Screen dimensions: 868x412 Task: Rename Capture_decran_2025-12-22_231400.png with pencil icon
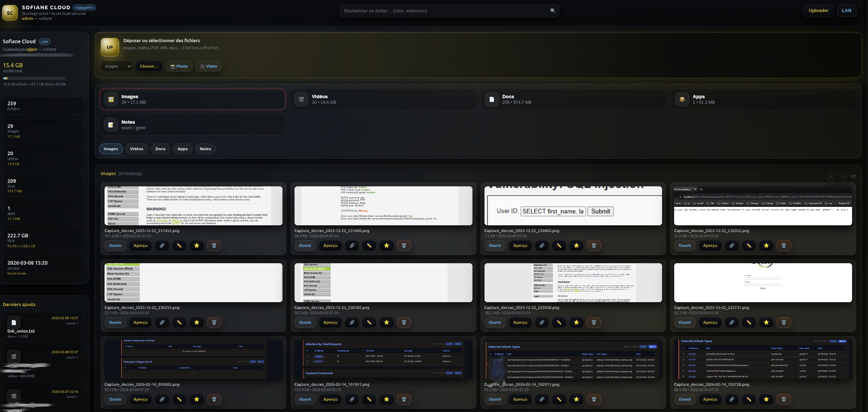pos(369,245)
